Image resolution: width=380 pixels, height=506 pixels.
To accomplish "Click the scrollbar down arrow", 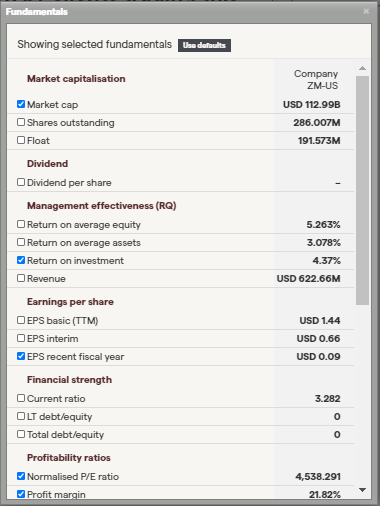I will coord(362,490).
